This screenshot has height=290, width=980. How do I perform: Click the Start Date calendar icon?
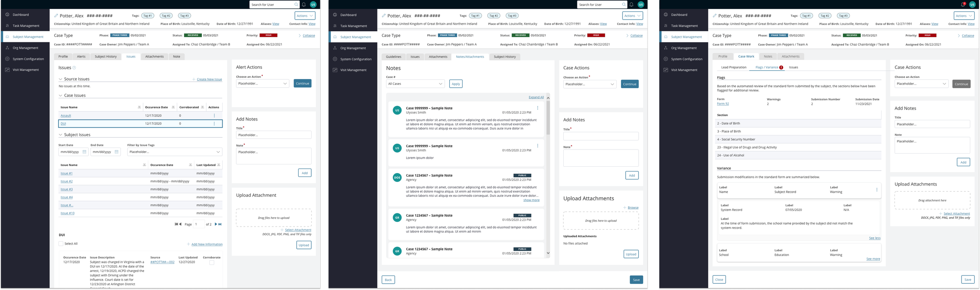coord(84,152)
